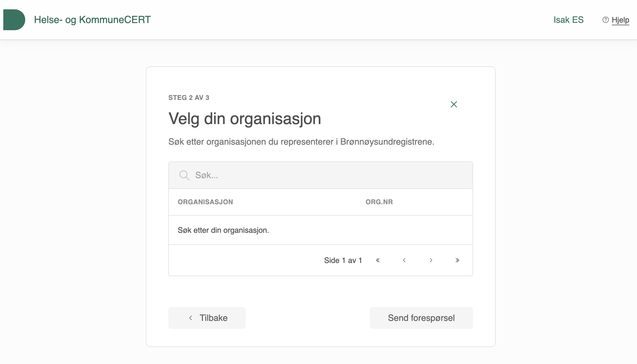
Task: Click the magnifying glass search icon
Action: (x=184, y=175)
